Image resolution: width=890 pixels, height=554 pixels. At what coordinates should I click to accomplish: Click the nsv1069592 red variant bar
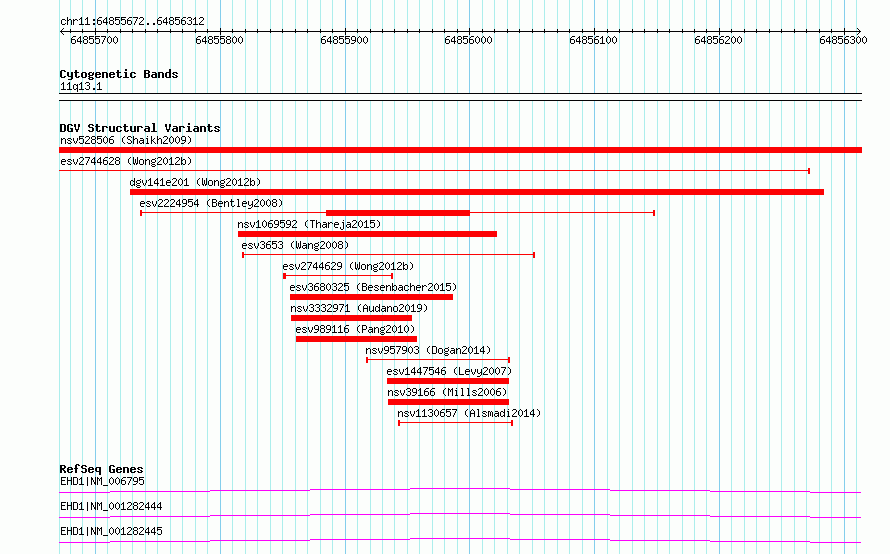367,234
